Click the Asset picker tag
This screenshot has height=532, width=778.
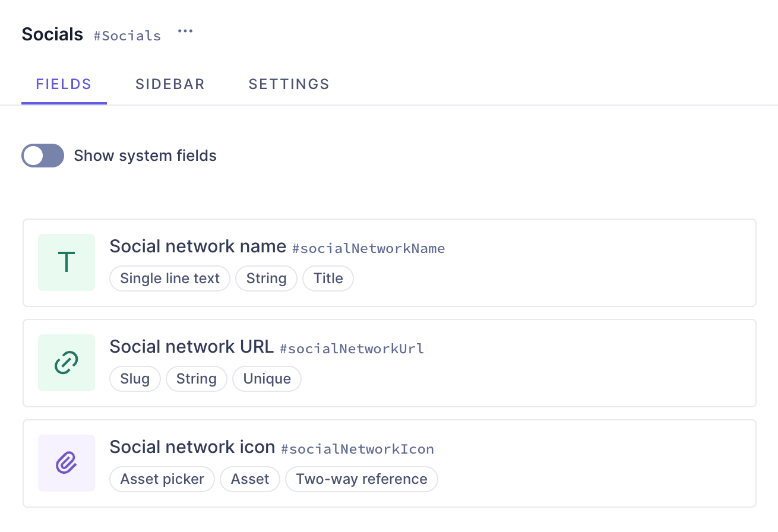(162, 479)
